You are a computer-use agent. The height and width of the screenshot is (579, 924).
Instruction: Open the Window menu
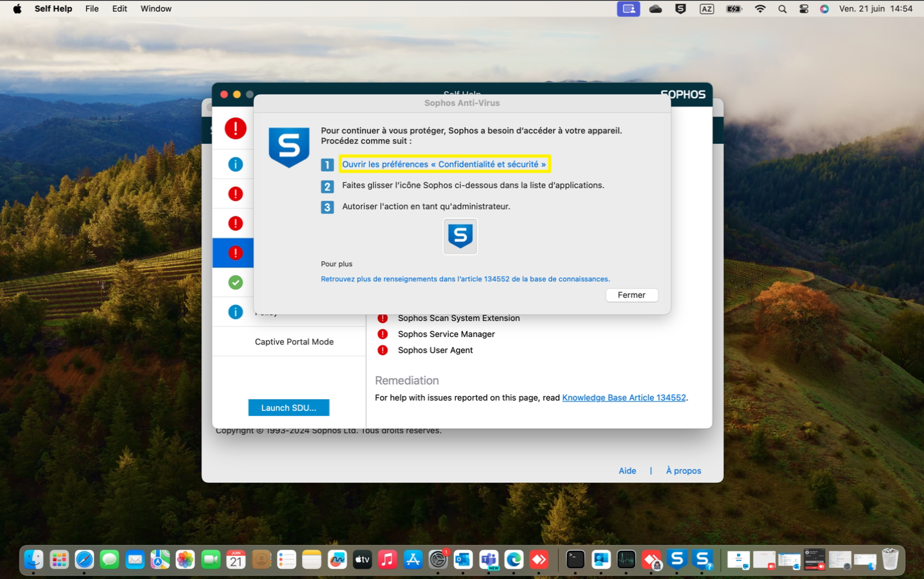(156, 9)
